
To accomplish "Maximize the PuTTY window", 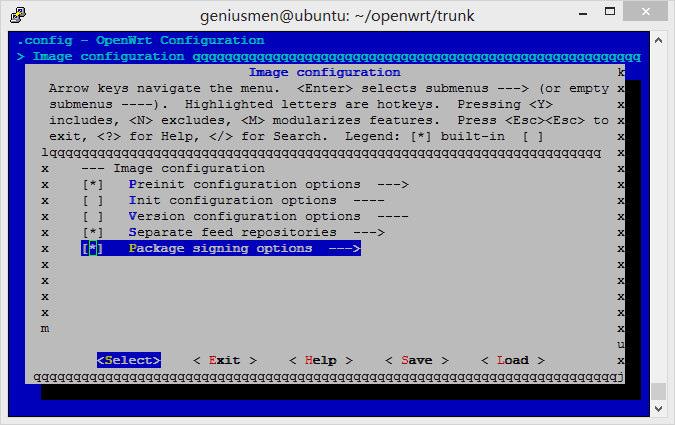I will pos(610,12).
